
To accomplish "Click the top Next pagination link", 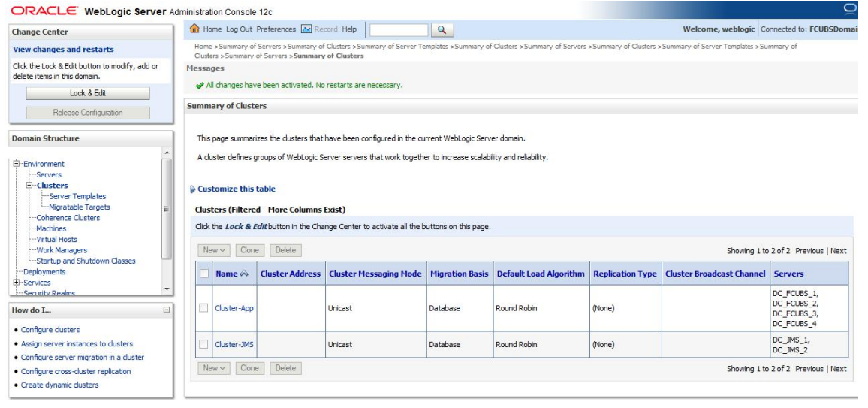I will tap(839, 251).
